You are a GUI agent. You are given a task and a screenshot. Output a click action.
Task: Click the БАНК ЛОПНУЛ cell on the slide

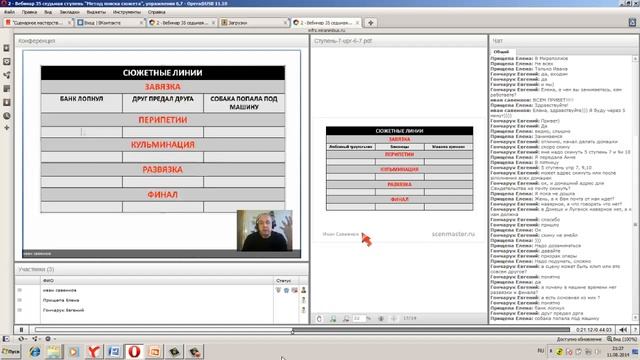(82, 103)
